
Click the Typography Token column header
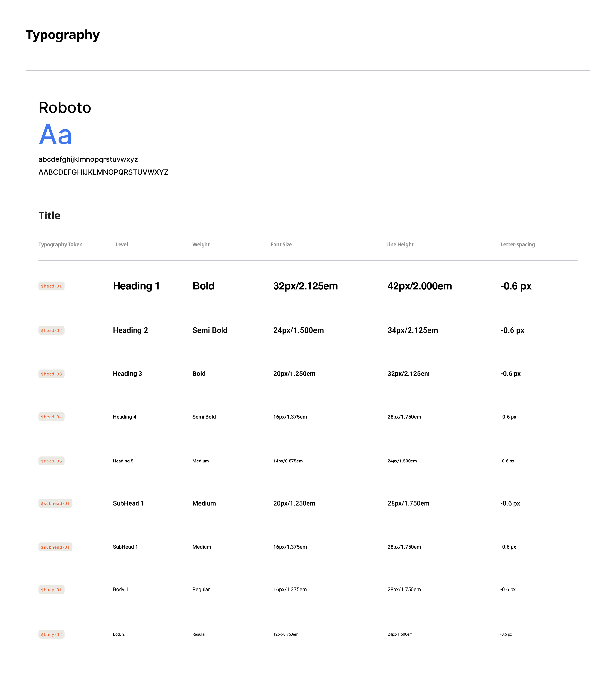60,245
